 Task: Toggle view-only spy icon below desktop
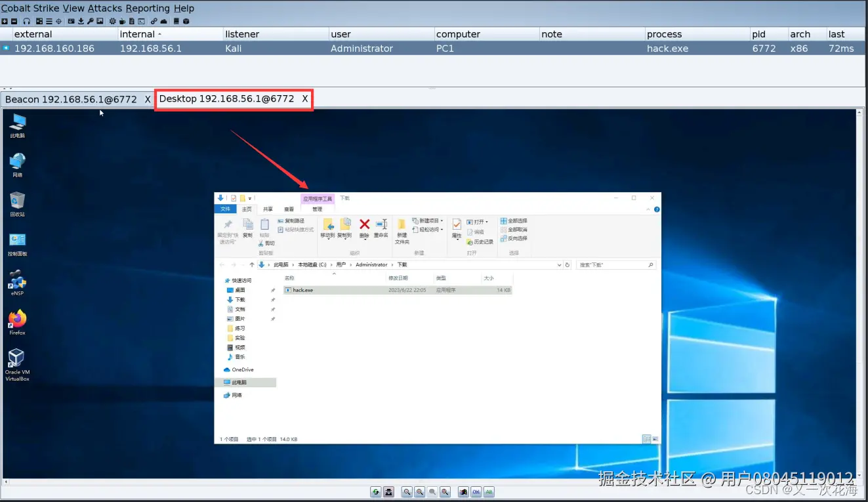388,492
